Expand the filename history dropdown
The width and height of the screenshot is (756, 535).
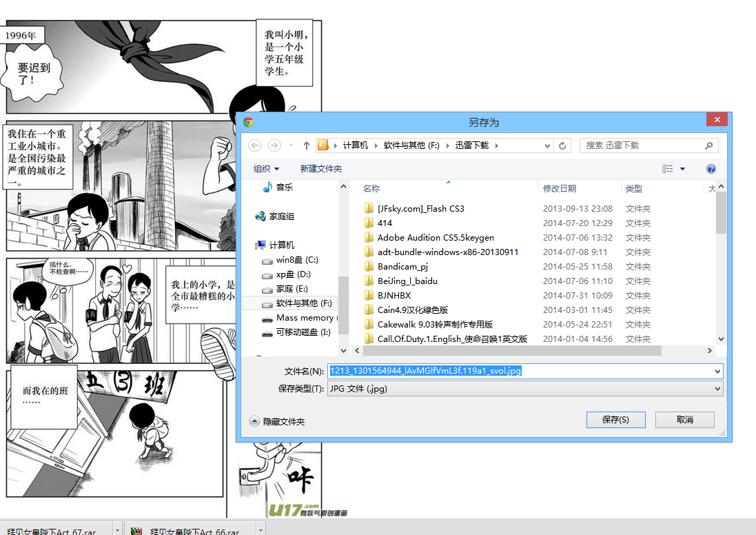(717, 371)
